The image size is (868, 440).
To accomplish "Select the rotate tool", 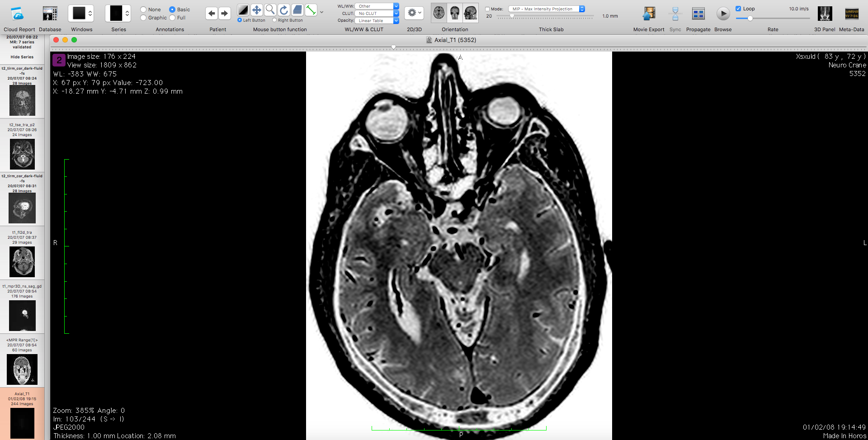I will (x=283, y=10).
